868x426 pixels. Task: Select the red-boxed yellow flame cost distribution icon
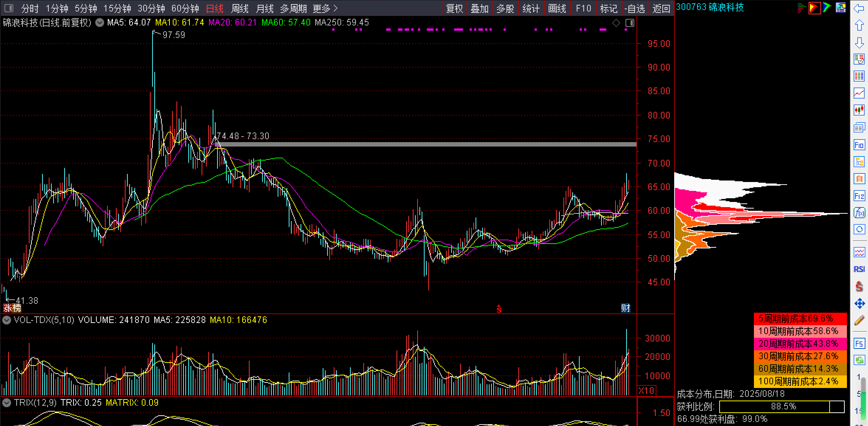(814, 8)
